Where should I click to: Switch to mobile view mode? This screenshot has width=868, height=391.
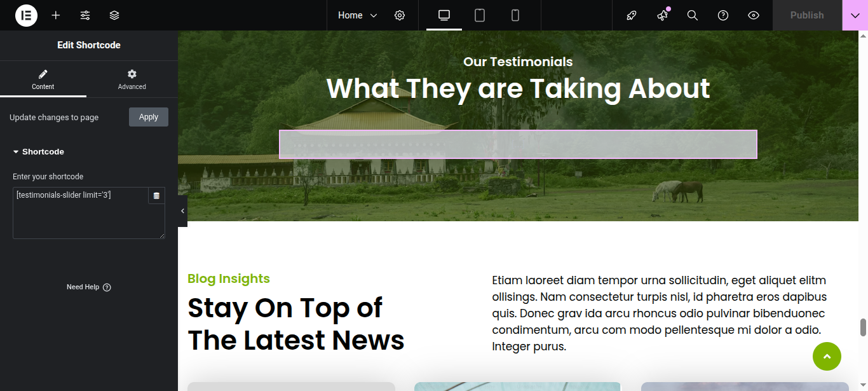[x=515, y=15]
